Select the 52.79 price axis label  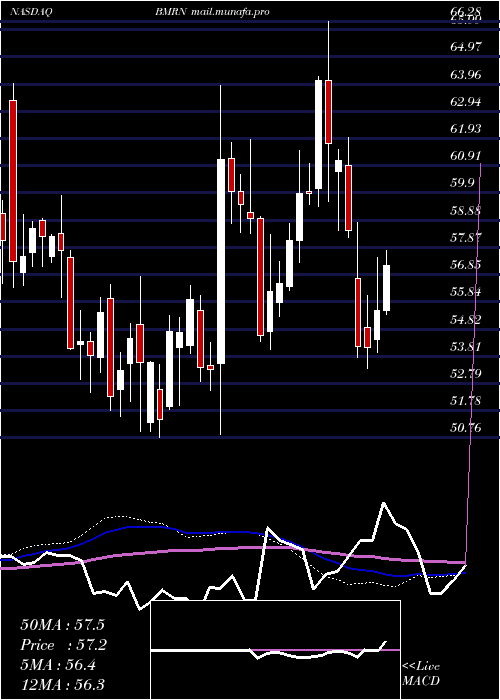coord(466,373)
